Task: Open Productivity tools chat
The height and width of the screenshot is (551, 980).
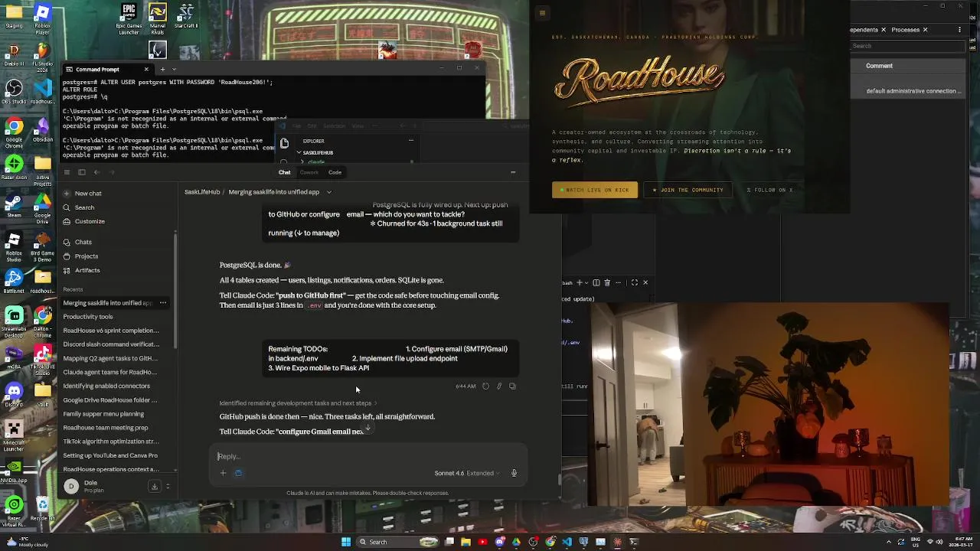Action: point(88,317)
